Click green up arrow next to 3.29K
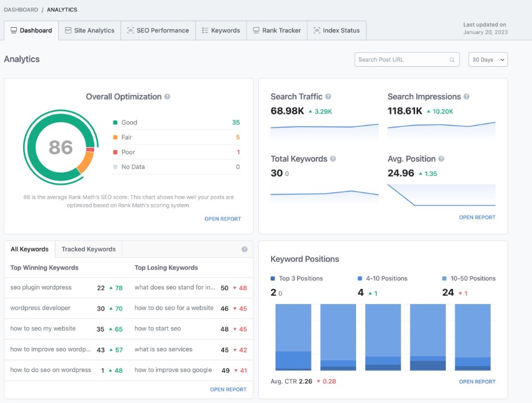 coord(310,111)
